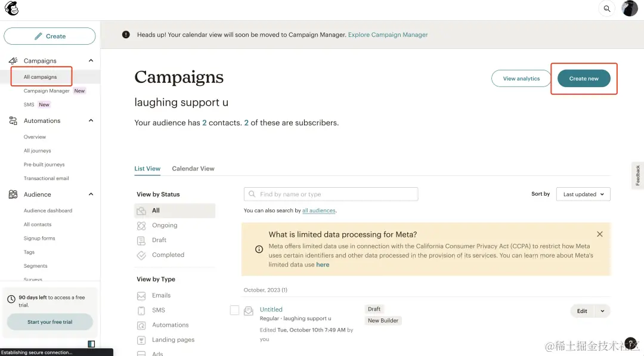Image resolution: width=644 pixels, height=356 pixels.
Task: Collapse the Campaigns sidebar section
Action: click(x=91, y=61)
